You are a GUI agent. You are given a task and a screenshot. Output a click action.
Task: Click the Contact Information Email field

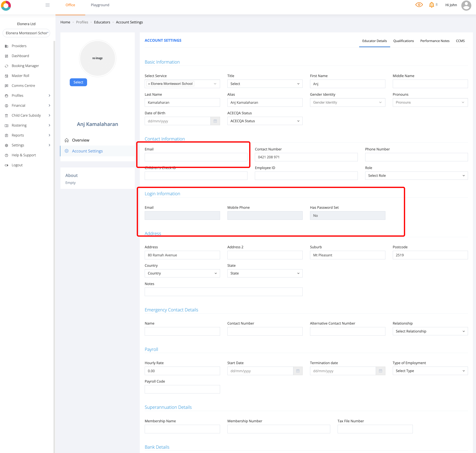(x=196, y=157)
